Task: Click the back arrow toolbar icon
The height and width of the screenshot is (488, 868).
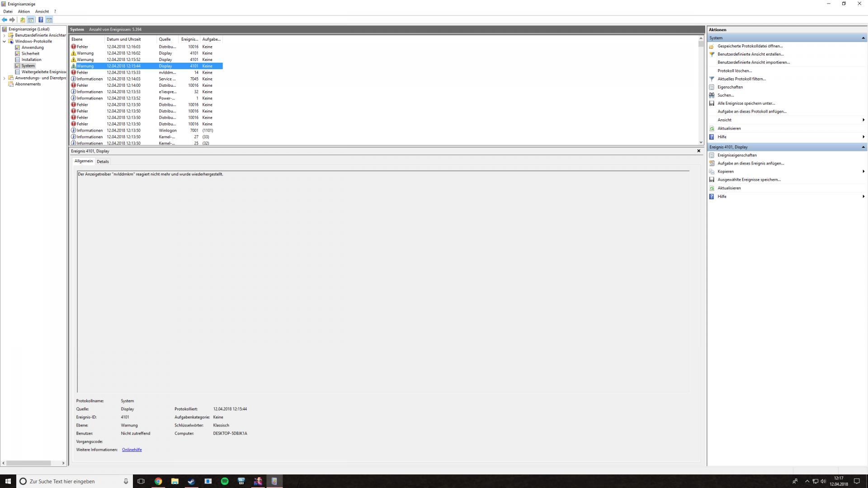Action: (x=5, y=20)
